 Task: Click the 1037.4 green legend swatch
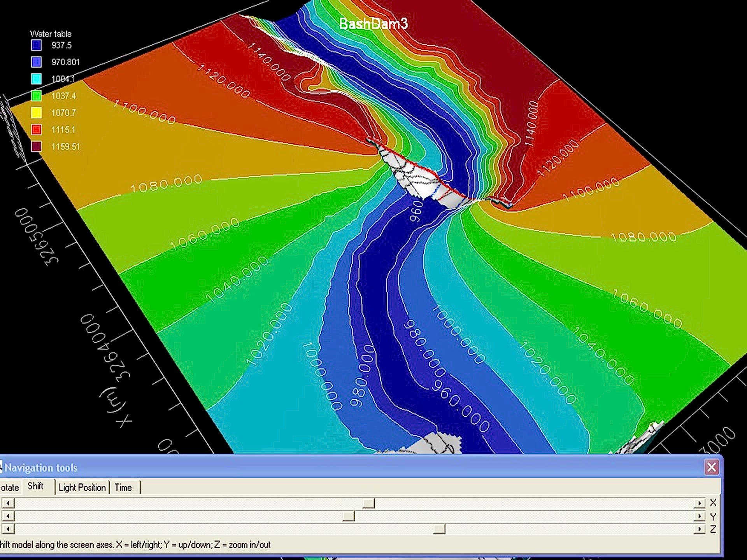[x=36, y=96]
